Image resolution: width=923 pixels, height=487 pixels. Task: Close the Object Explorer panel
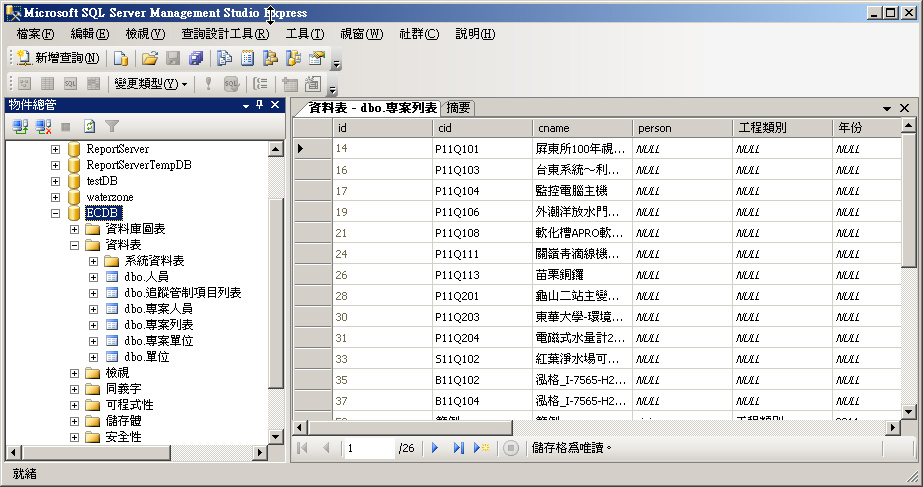pos(275,105)
